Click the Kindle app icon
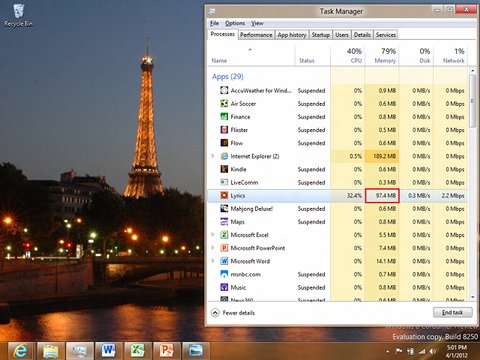Viewport: 480px width, 360px height. tap(224, 169)
